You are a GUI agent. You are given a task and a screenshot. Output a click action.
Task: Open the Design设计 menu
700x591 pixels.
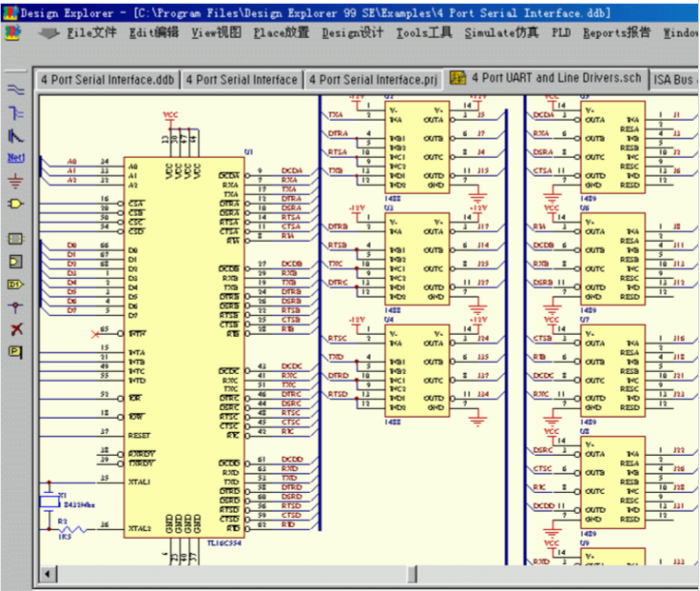pos(353,32)
